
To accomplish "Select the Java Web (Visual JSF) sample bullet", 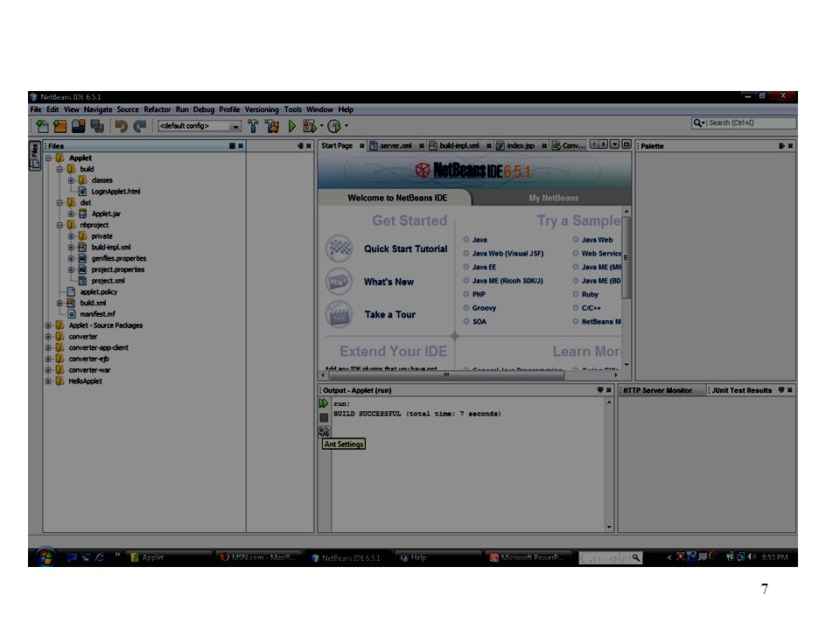I will (466, 254).
